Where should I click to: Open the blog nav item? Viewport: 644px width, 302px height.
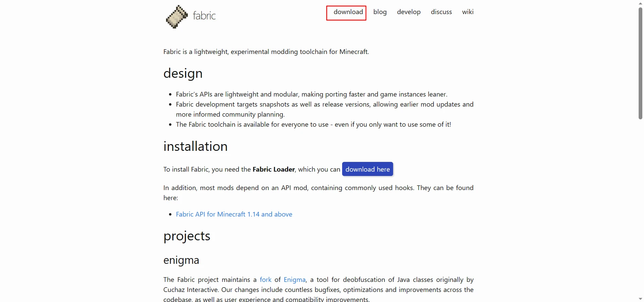click(x=380, y=12)
